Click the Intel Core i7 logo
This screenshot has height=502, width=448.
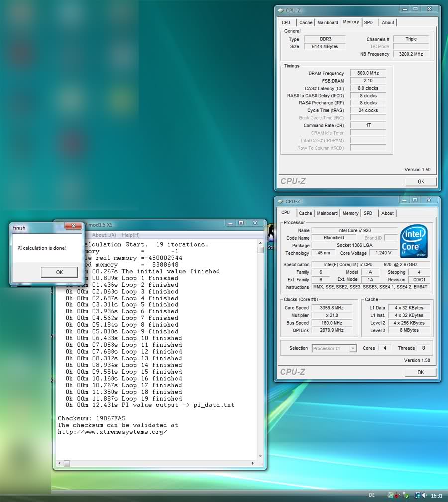pos(414,241)
